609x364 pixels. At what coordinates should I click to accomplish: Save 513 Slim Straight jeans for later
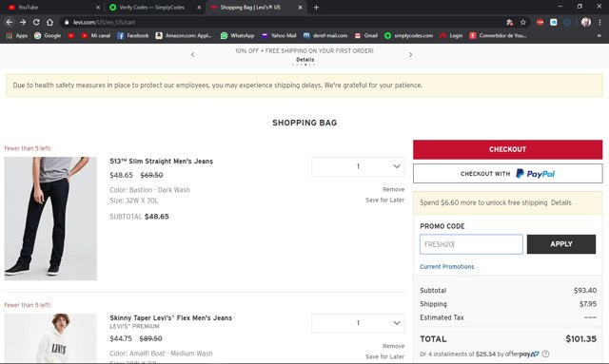point(384,200)
